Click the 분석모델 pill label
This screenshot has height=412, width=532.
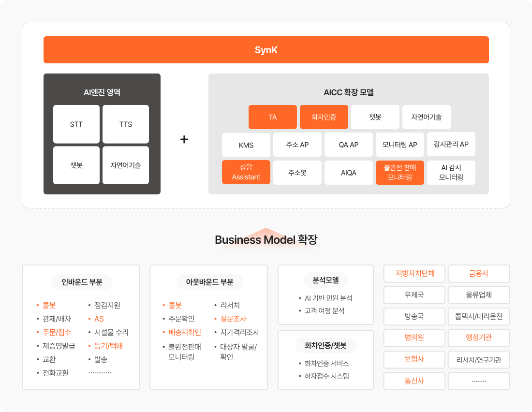[x=325, y=280]
